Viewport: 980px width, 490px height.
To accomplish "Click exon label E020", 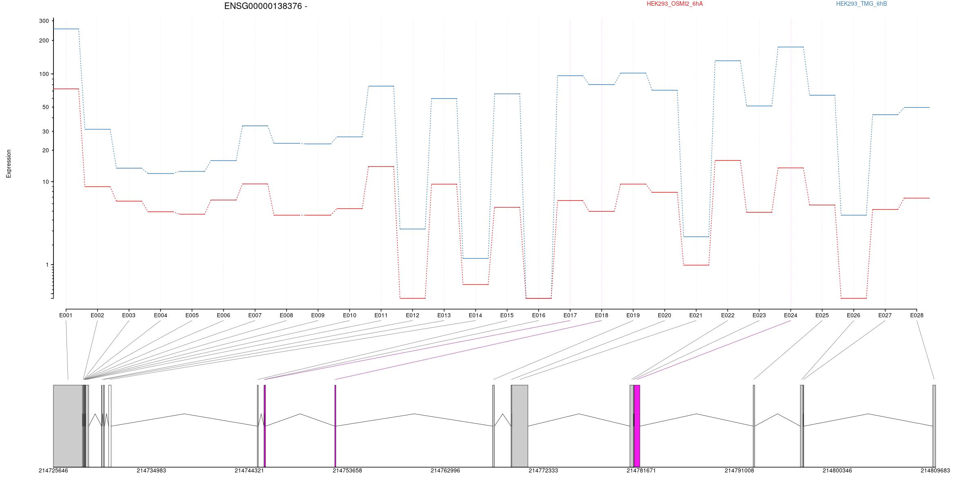I will [664, 315].
